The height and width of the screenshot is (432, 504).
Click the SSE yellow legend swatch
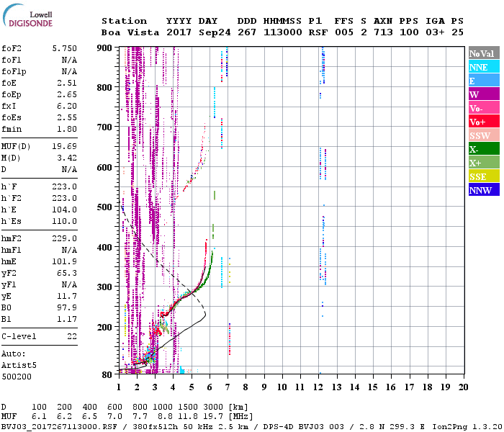pyautogui.click(x=481, y=176)
